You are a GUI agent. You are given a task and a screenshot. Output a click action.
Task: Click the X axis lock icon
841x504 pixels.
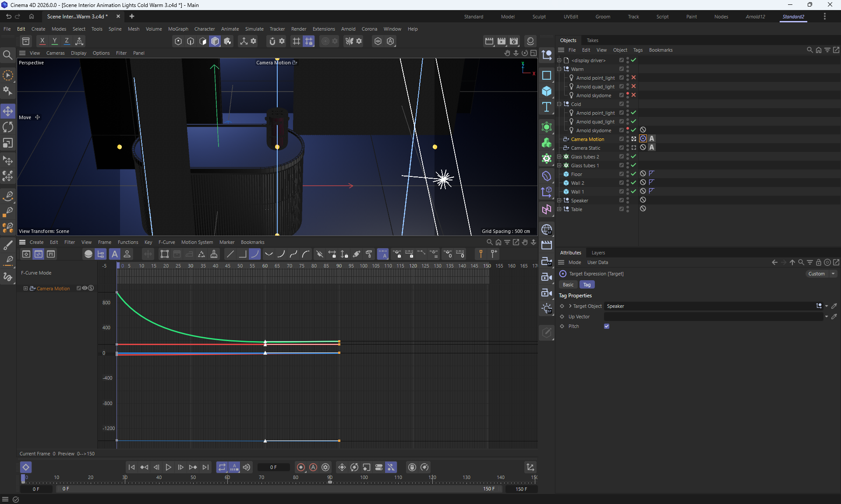42,41
